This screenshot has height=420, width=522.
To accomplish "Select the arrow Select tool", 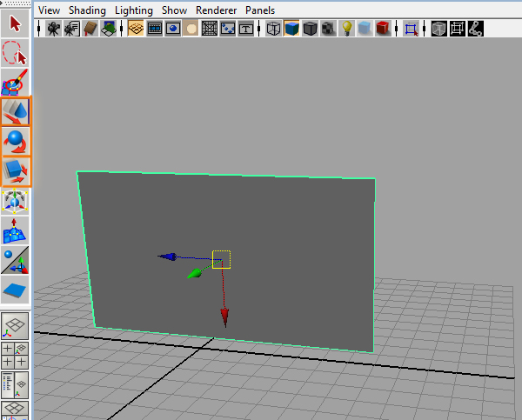I will click(15, 23).
